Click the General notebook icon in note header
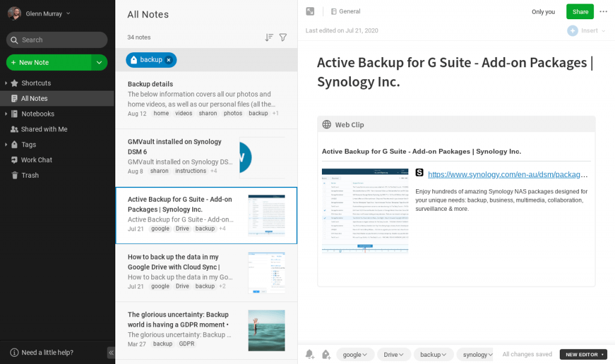 point(334,11)
